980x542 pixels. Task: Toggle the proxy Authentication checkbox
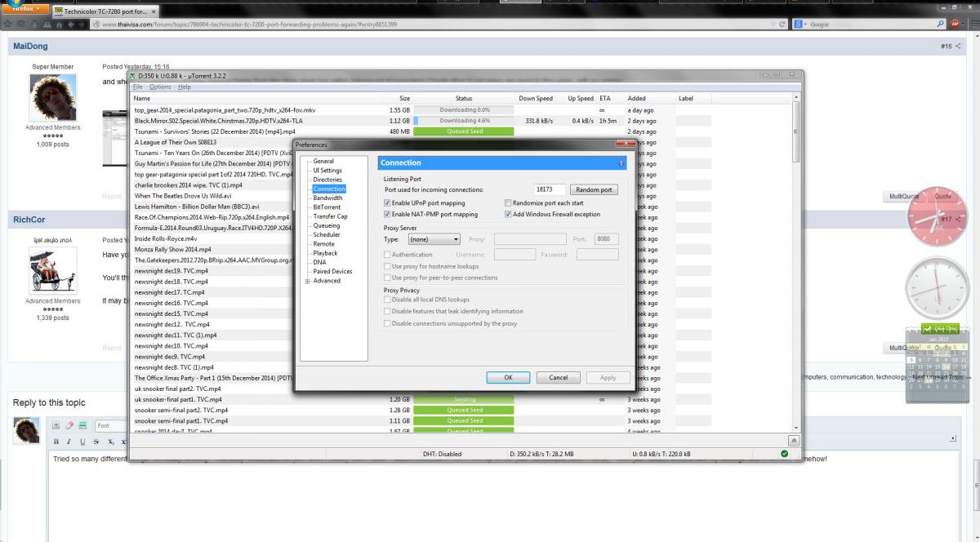click(x=387, y=255)
